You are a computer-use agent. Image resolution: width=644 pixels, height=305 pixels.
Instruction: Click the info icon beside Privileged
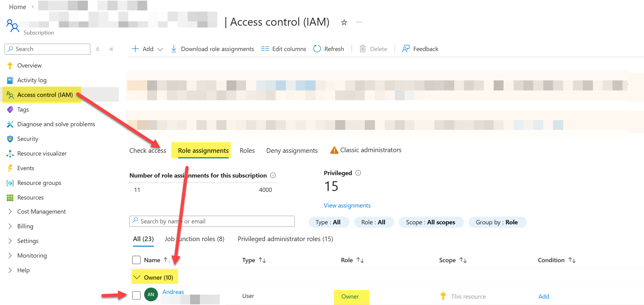[x=358, y=173]
